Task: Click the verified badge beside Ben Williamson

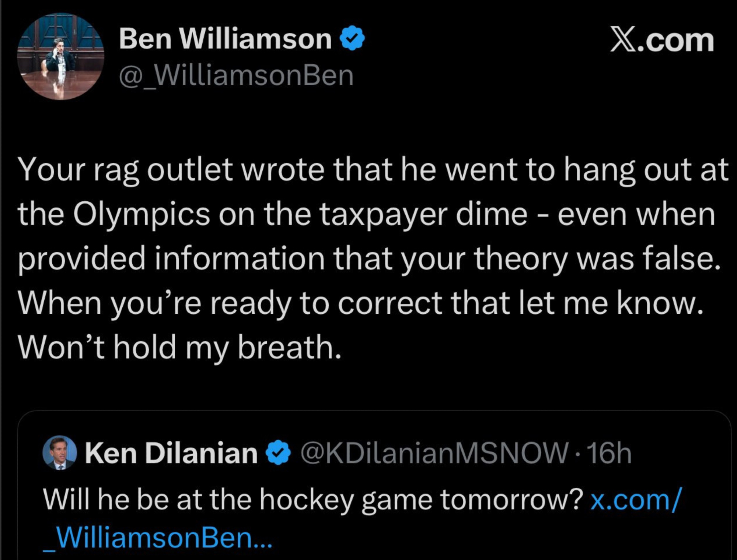Action: (352, 38)
